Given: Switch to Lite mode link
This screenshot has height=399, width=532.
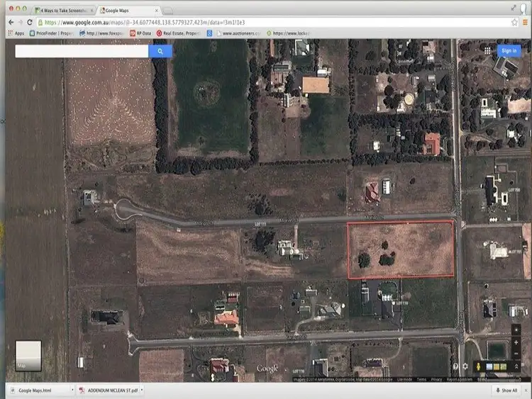Looking at the screenshot, I should pyautogui.click(x=404, y=380).
